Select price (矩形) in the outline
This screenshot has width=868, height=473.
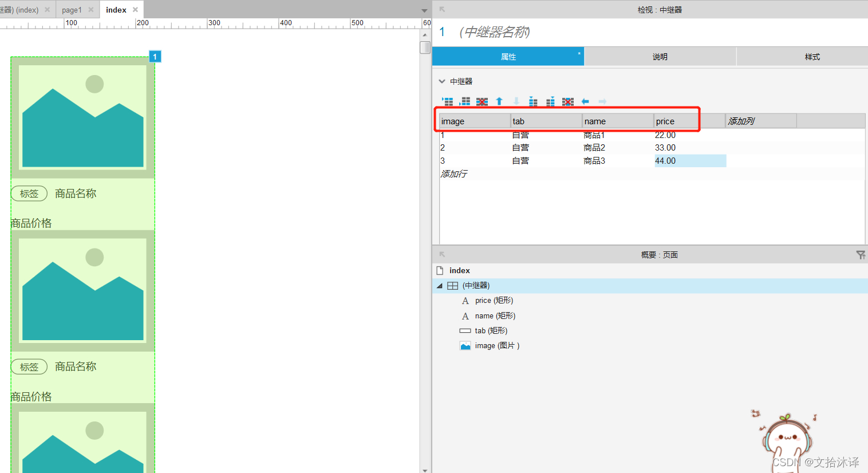point(494,301)
